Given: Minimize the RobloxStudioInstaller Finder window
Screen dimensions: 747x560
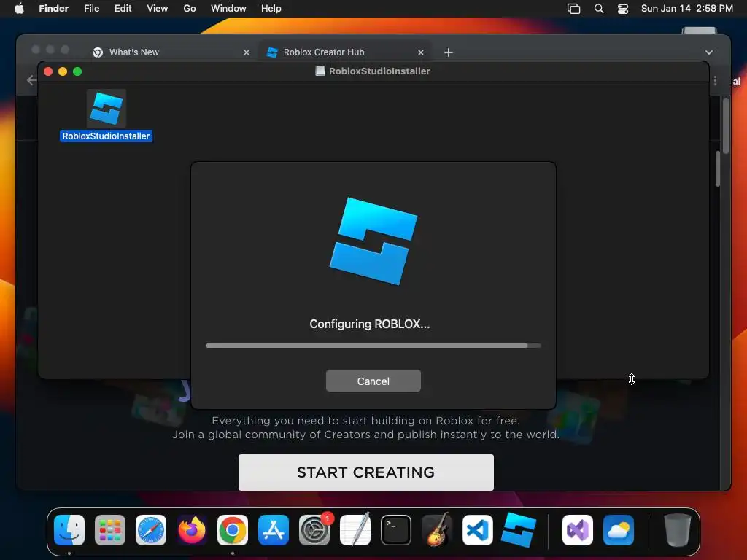Looking at the screenshot, I should [63, 71].
